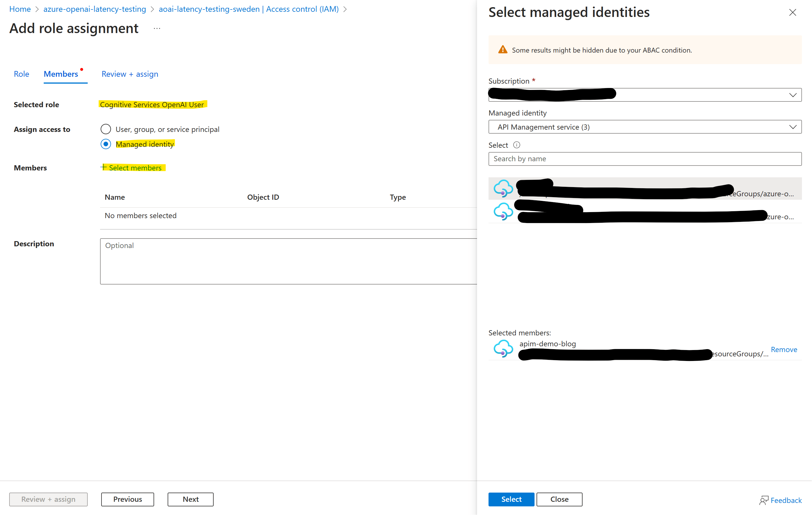Click the Home breadcrumb link
This screenshot has height=515, width=812.
click(20, 9)
